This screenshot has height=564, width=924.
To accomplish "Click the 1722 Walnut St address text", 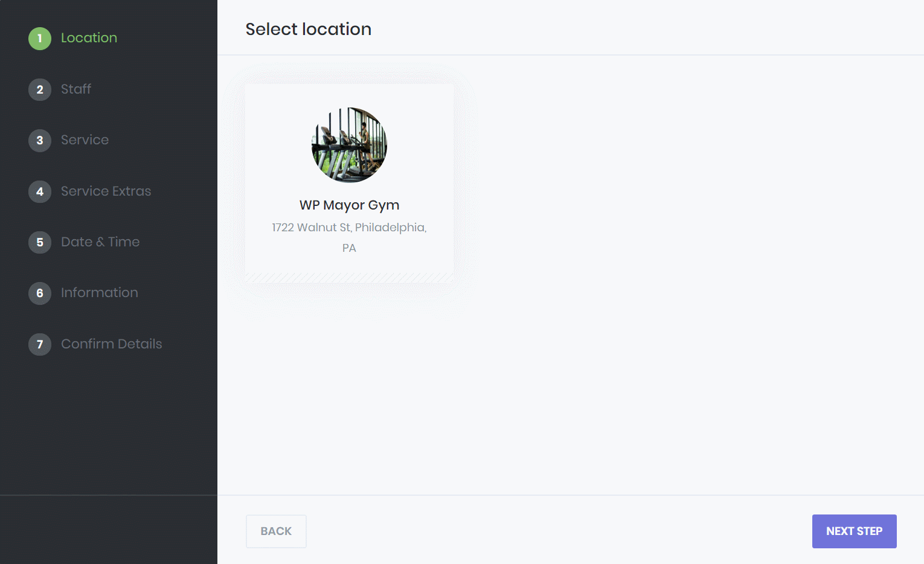I will 349,237.
